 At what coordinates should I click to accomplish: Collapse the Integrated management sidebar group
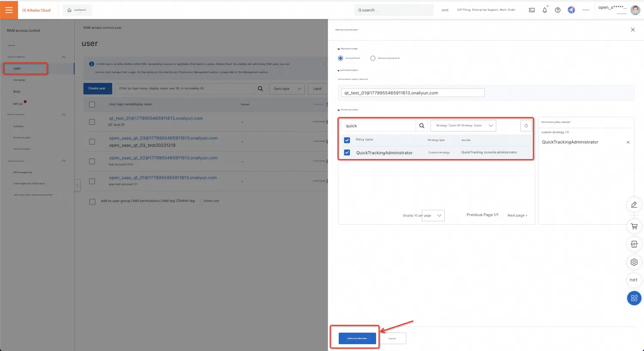(64, 161)
